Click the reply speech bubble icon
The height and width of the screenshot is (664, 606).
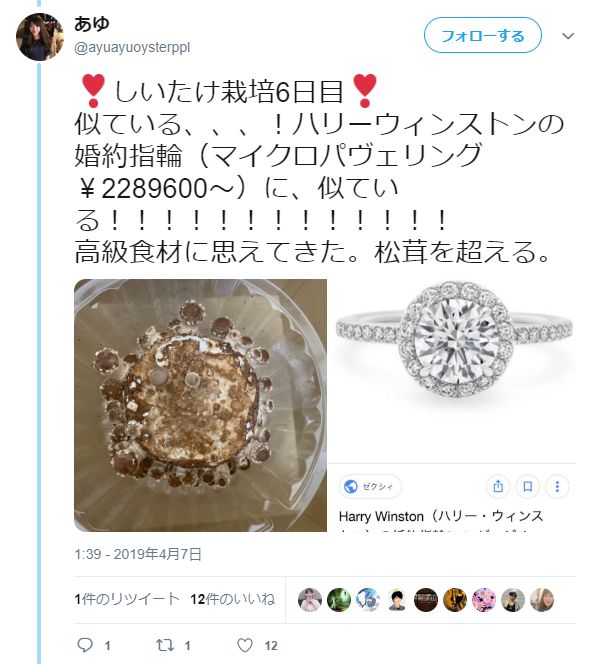[85, 645]
